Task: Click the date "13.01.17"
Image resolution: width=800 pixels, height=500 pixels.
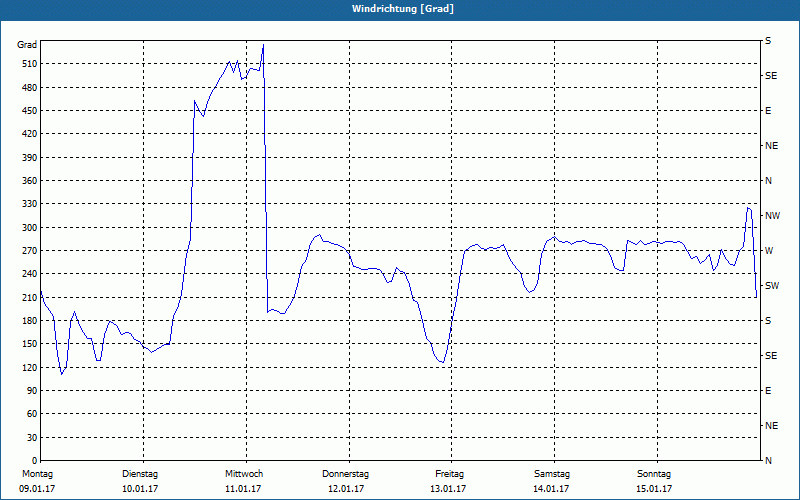Action: [448, 489]
